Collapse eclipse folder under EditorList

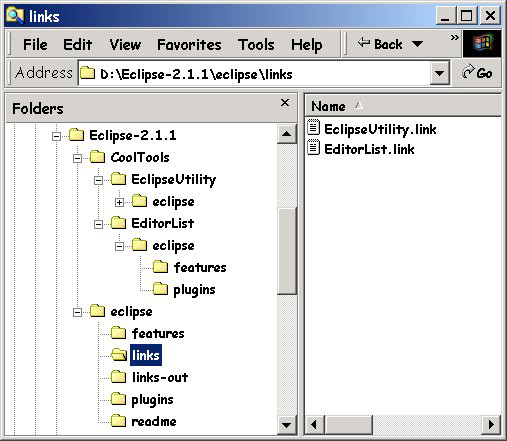[x=119, y=246]
